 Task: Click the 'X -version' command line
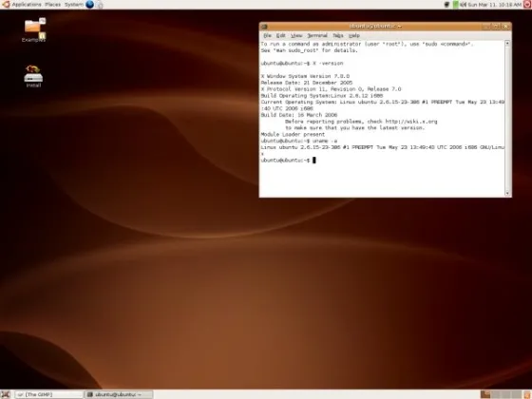[x=302, y=64]
